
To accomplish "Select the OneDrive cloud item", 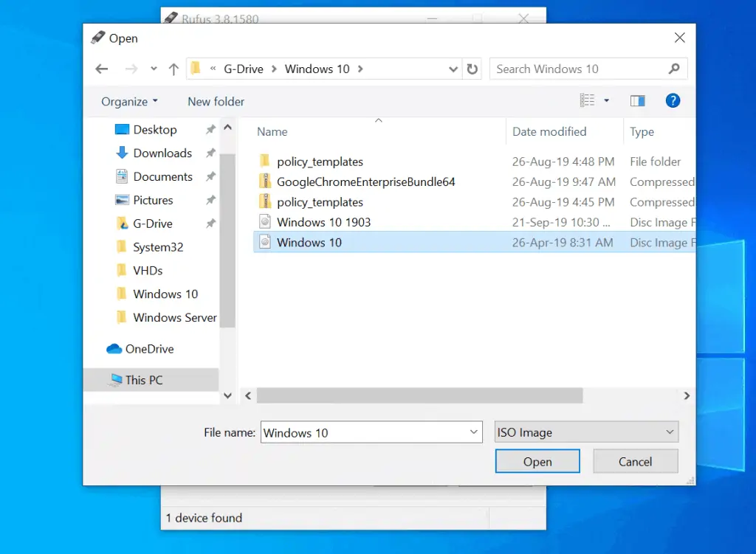I will (x=149, y=349).
